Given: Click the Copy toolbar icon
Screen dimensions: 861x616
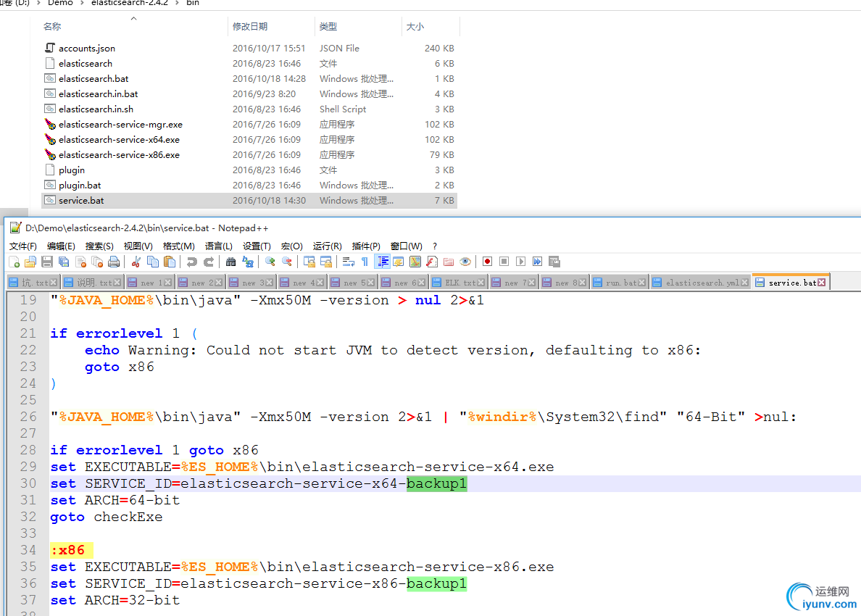Looking at the screenshot, I should coord(153,262).
